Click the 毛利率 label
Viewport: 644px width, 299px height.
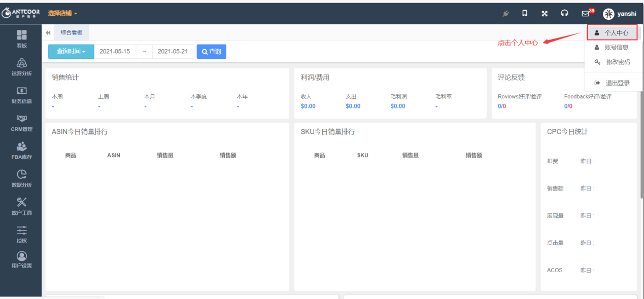tap(444, 96)
